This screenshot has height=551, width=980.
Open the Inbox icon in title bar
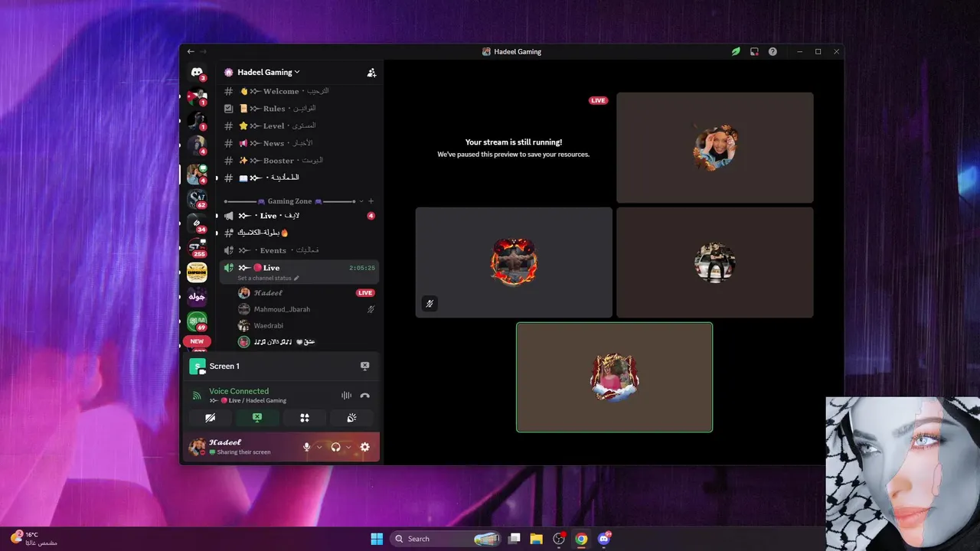click(754, 51)
